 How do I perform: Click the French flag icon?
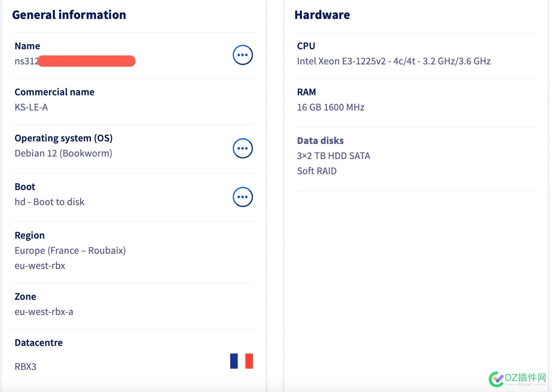(242, 361)
